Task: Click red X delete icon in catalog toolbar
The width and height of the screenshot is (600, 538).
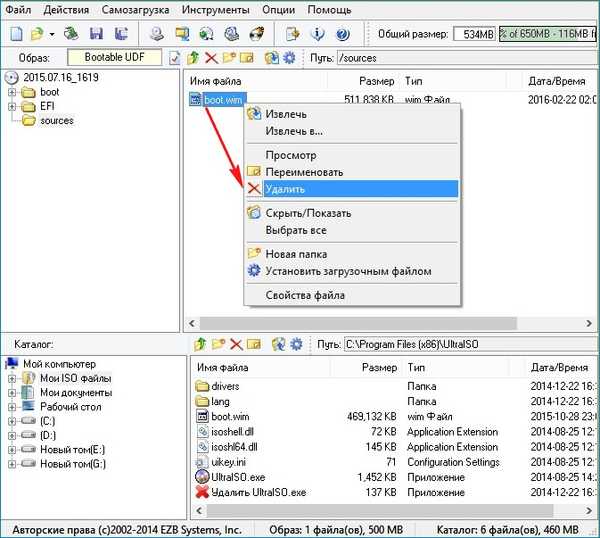Action: [x=237, y=344]
